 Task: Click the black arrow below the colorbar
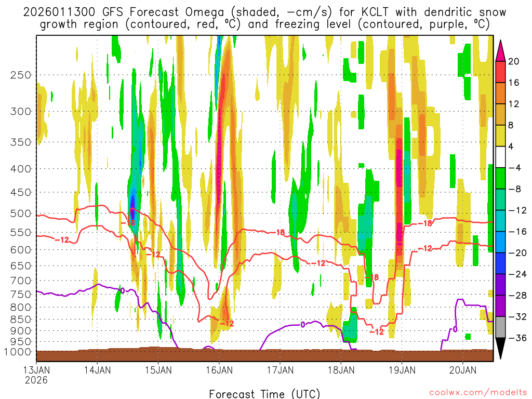tap(500, 349)
